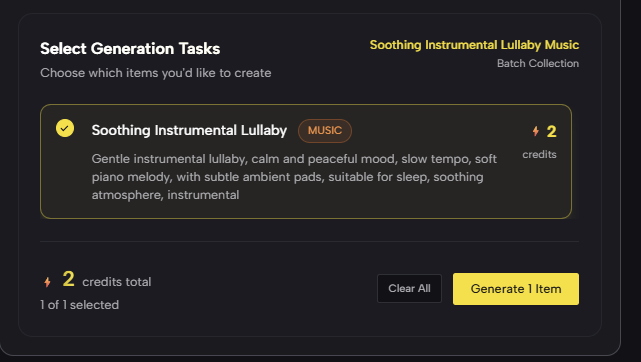Click the divider line above credits total
The height and width of the screenshot is (362, 641).
[x=309, y=241]
